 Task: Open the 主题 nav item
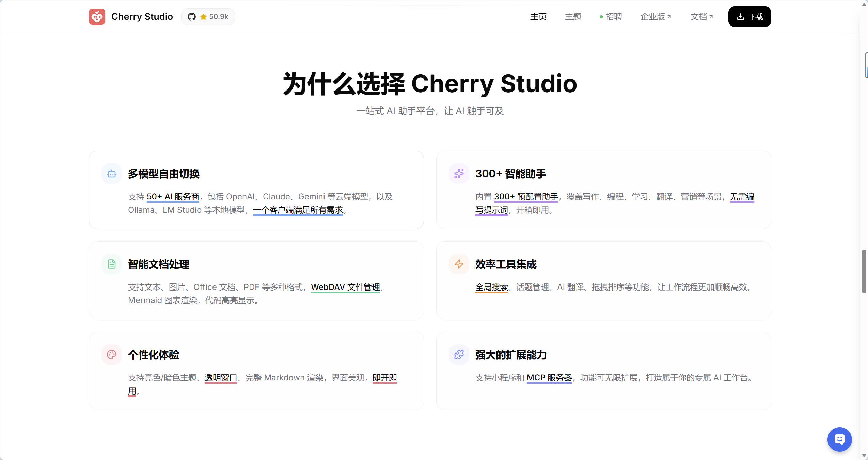point(573,17)
